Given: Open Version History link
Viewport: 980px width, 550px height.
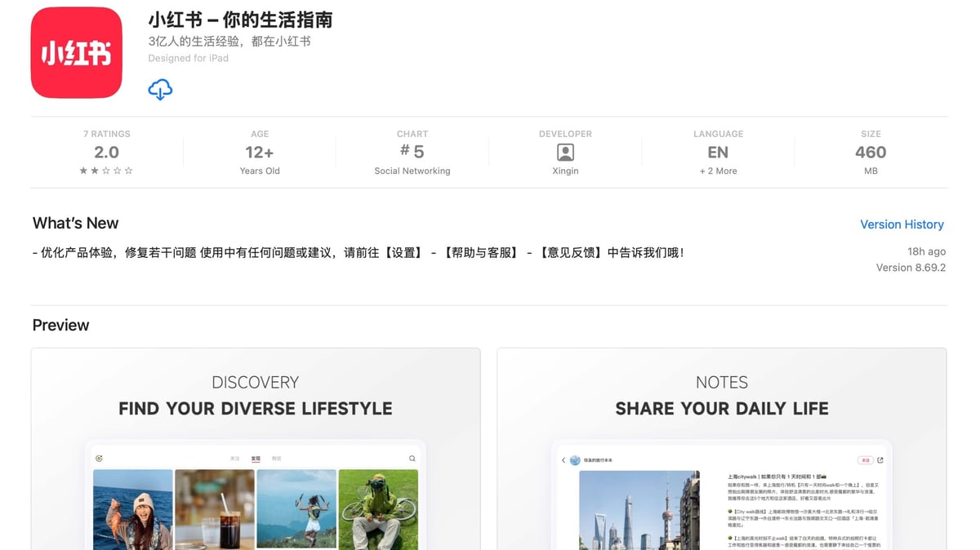Looking at the screenshot, I should (x=902, y=224).
